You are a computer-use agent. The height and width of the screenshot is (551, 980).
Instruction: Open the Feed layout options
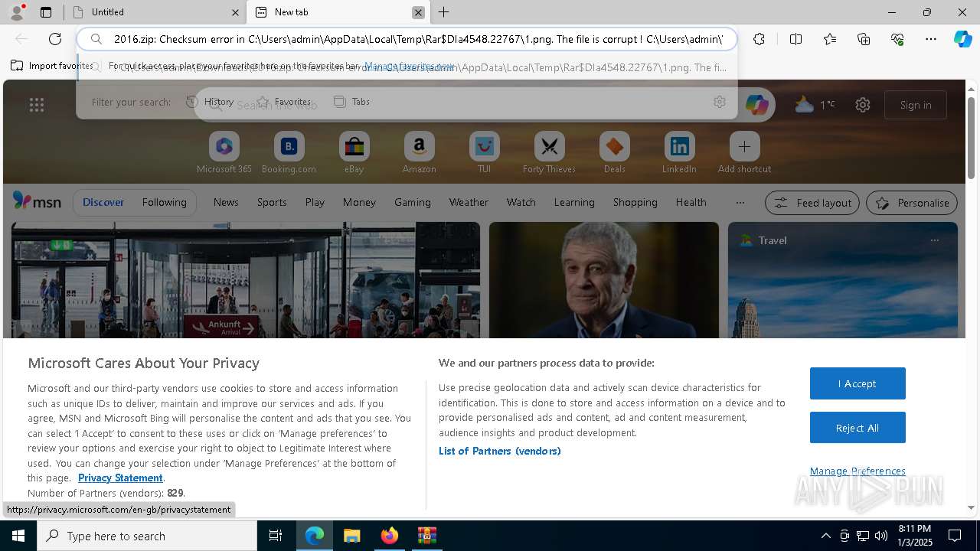(812, 203)
